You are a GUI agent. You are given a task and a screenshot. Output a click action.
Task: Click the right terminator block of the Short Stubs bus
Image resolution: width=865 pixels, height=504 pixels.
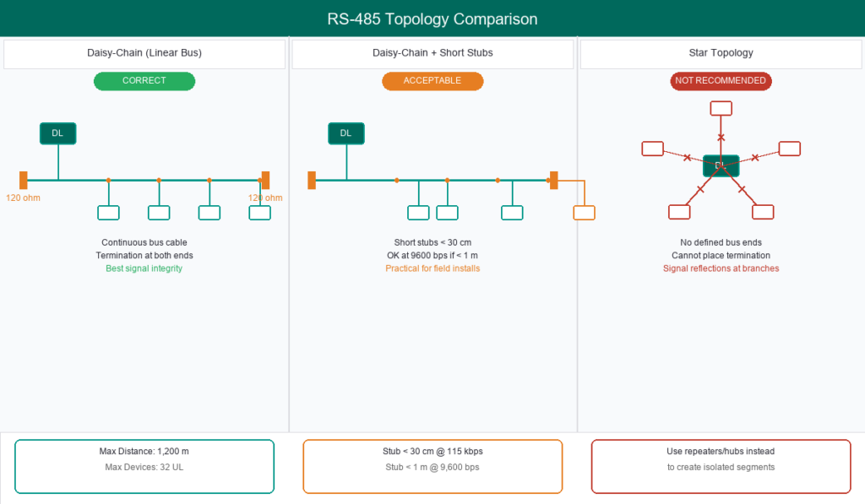coord(554,181)
